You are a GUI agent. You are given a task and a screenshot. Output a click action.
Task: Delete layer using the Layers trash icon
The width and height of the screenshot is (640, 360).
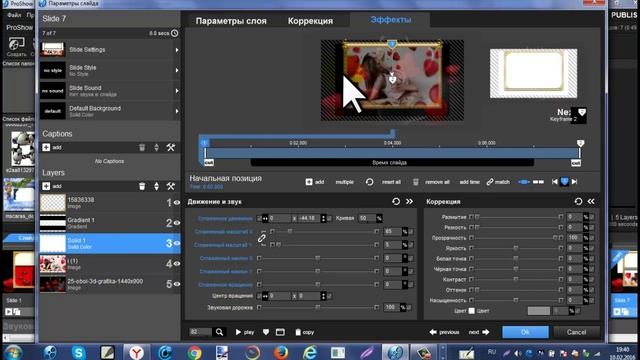click(x=142, y=186)
